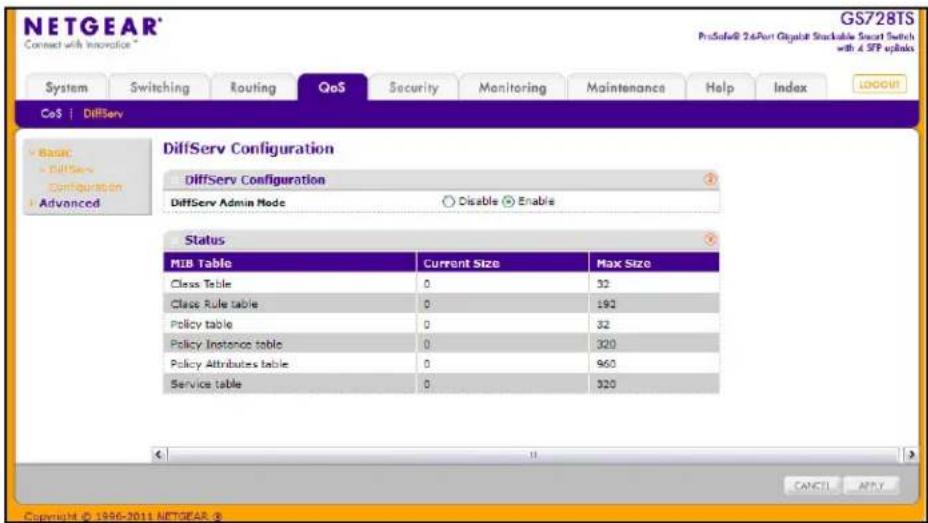Click the Current Size column header
Viewport: 928px width, 523px height.
pos(502,263)
